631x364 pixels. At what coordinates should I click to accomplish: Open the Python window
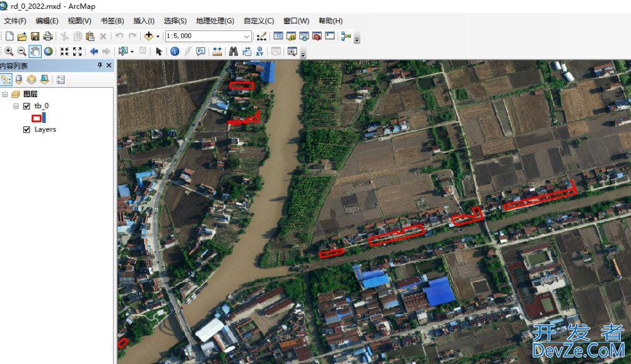coord(329,36)
